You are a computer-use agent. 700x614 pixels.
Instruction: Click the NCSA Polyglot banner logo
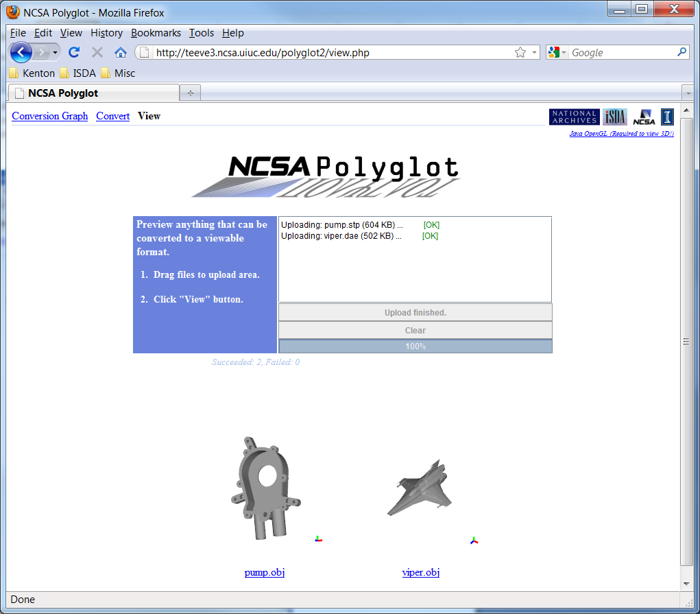click(326, 176)
